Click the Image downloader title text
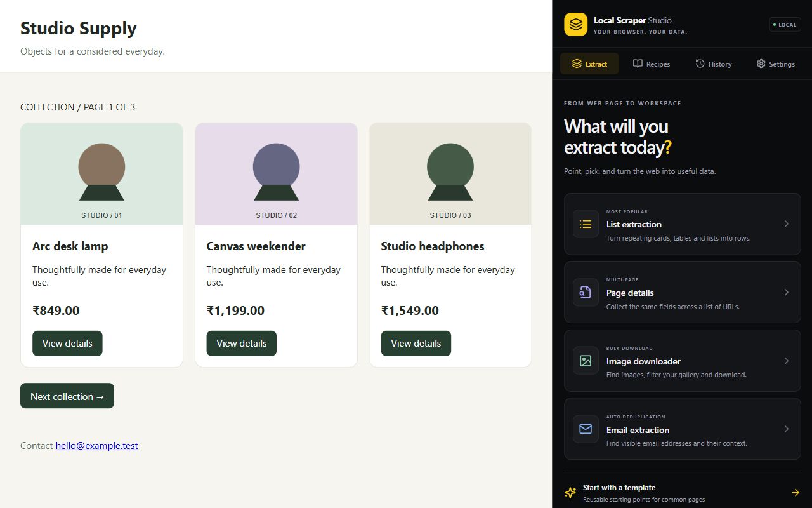This screenshot has height=508, width=812. point(643,361)
